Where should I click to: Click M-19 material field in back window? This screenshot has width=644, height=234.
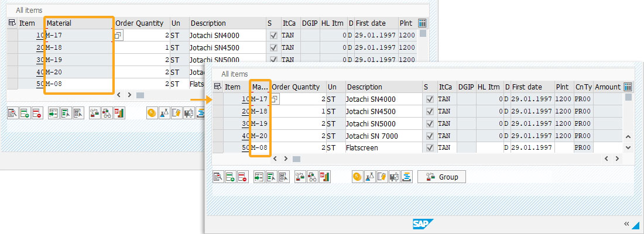80,60
